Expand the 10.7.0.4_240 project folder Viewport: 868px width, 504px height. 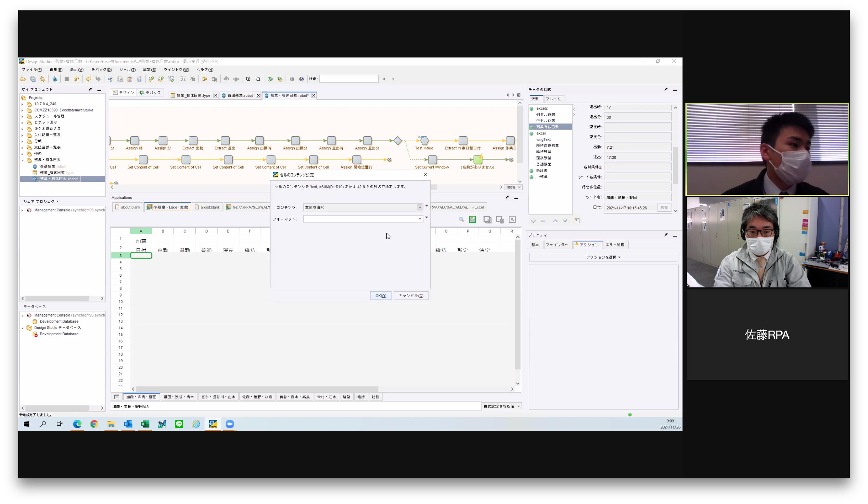pyautogui.click(x=22, y=104)
